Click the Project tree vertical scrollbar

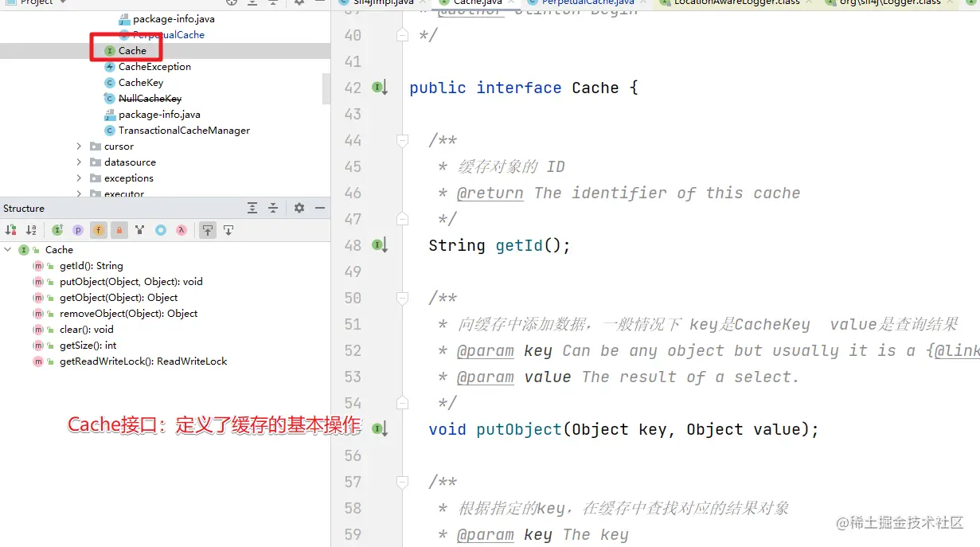pyautogui.click(x=326, y=88)
